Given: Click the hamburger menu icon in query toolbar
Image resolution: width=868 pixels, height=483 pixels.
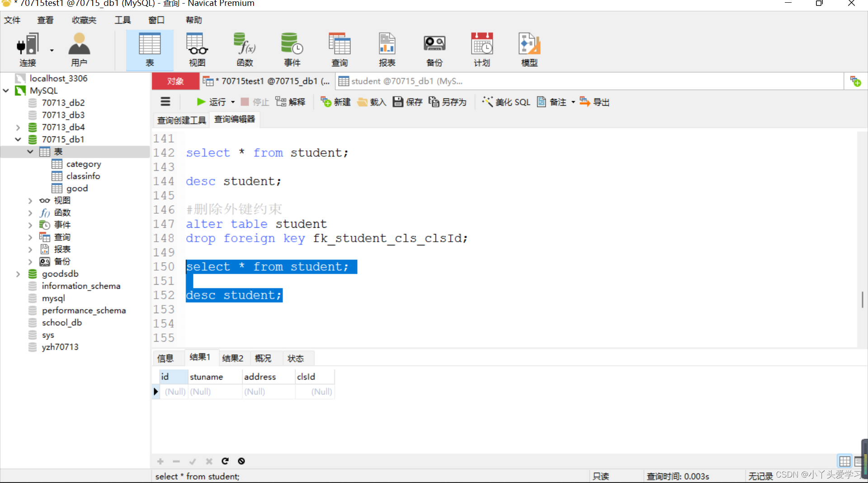Looking at the screenshot, I should [x=165, y=102].
